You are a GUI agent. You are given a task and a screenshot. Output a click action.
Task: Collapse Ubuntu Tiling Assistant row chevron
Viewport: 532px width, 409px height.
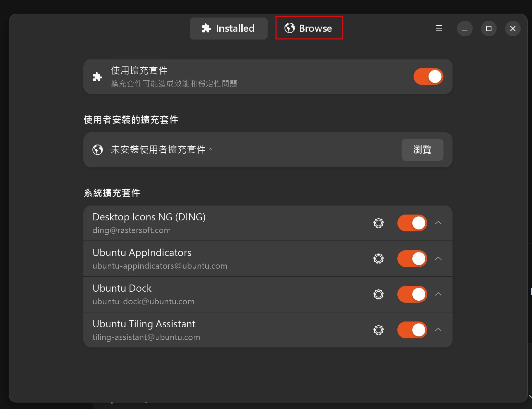pyautogui.click(x=438, y=330)
